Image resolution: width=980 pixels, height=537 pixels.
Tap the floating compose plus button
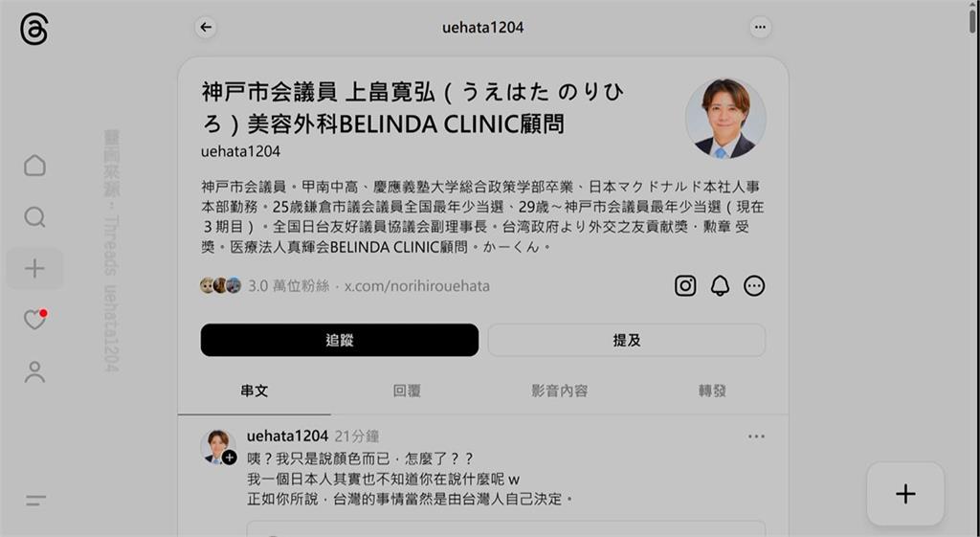[x=905, y=494]
